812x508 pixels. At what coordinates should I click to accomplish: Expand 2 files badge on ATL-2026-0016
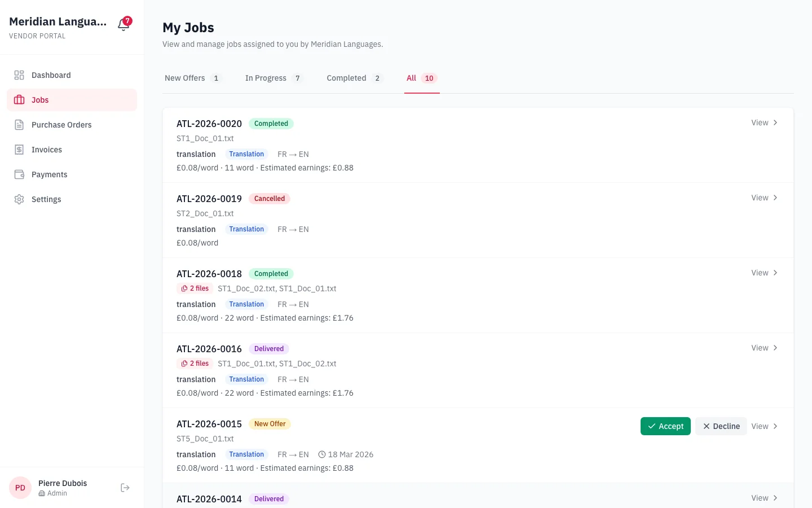pos(195,364)
